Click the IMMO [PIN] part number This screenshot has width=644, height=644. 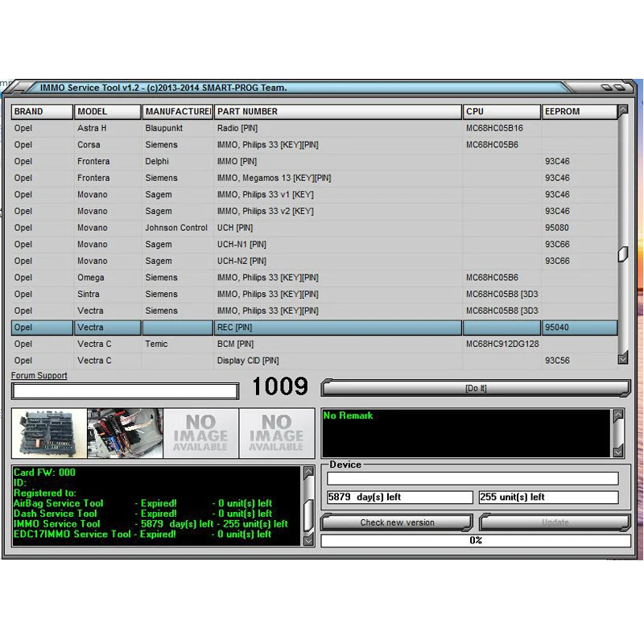(x=237, y=162)
